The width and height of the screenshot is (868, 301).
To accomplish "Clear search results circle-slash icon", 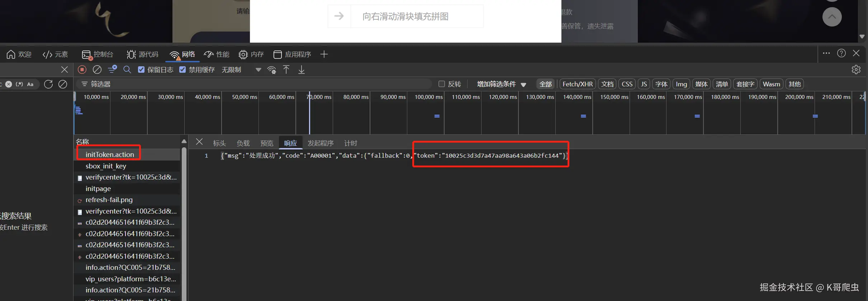I will [x=63, y=84].
